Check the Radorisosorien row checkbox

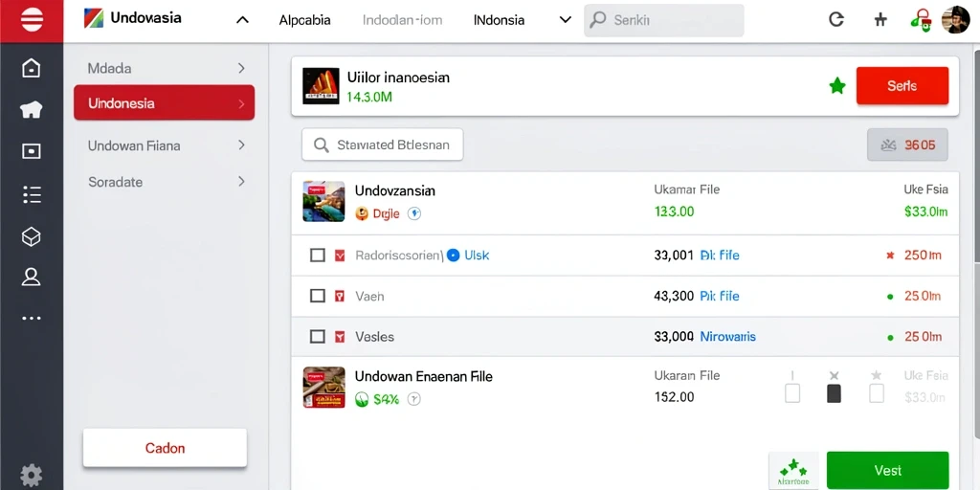tap(318, 255)
